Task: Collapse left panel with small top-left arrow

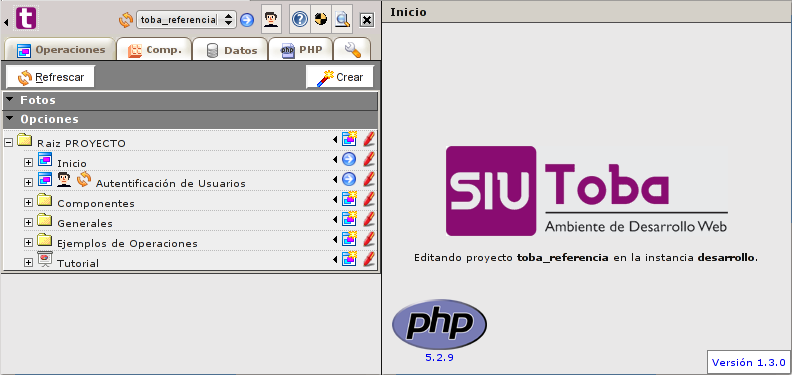Action: pos(6,22)
